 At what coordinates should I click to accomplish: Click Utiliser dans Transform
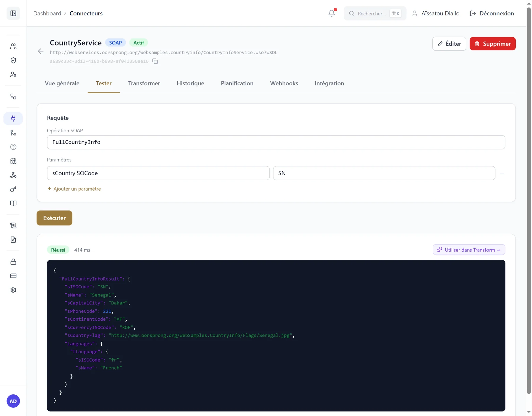(469, 250)
